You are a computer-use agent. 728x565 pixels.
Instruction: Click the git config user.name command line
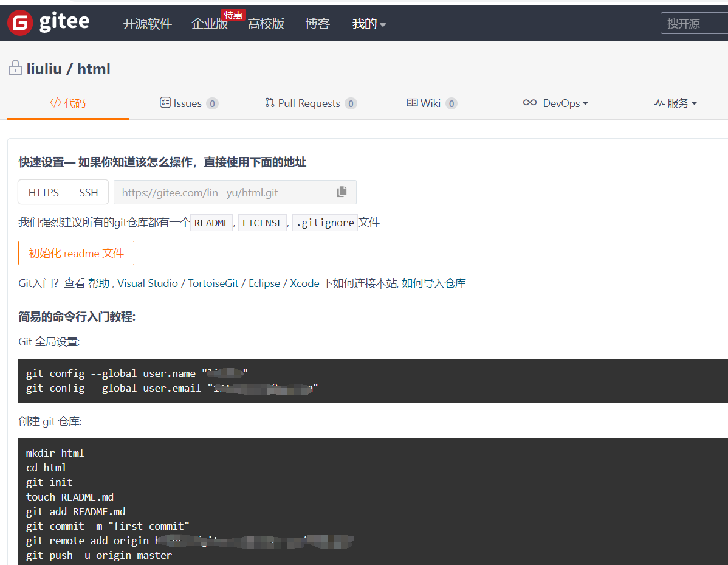tap(137, 373)
